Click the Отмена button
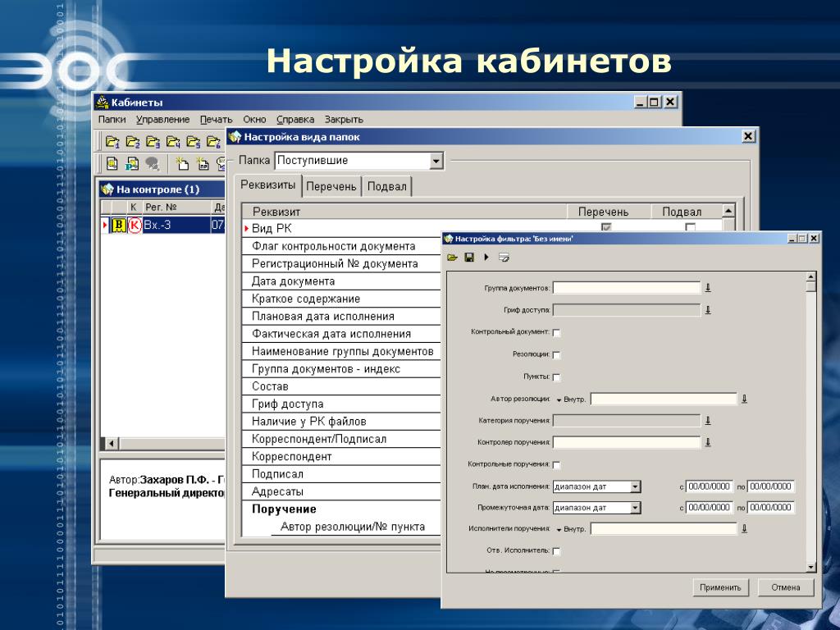Image resolution: width=840 pixels, height=630 pixels. 785,587
